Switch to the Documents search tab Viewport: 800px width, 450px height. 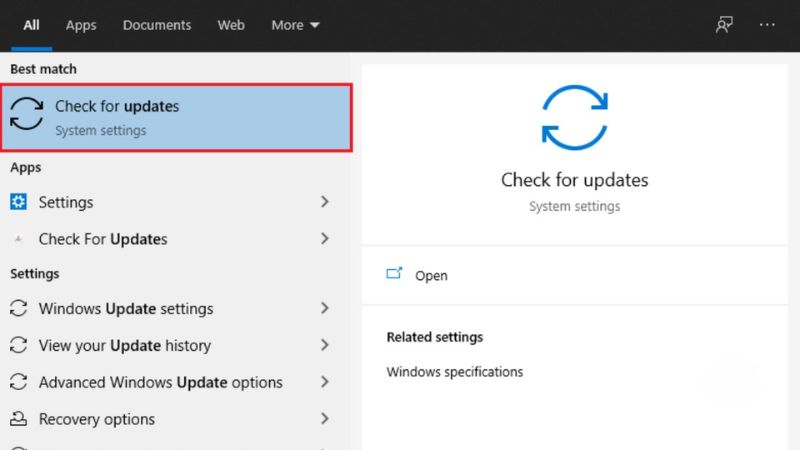[157, 25]
